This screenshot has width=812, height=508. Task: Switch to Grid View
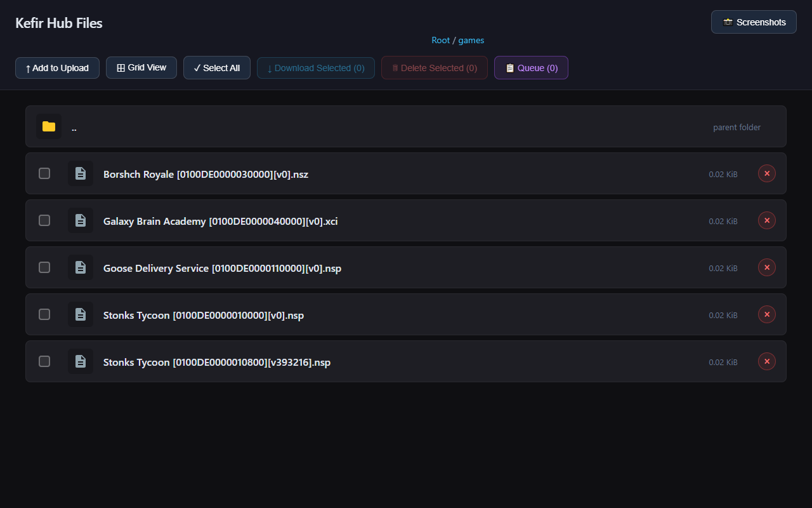[x=141, y=67]
